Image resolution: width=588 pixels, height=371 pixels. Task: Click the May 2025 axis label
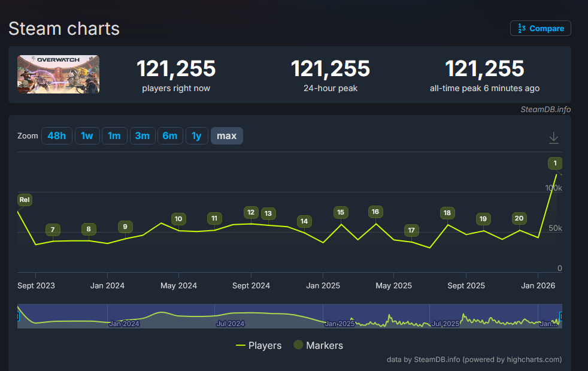(394, 286)
